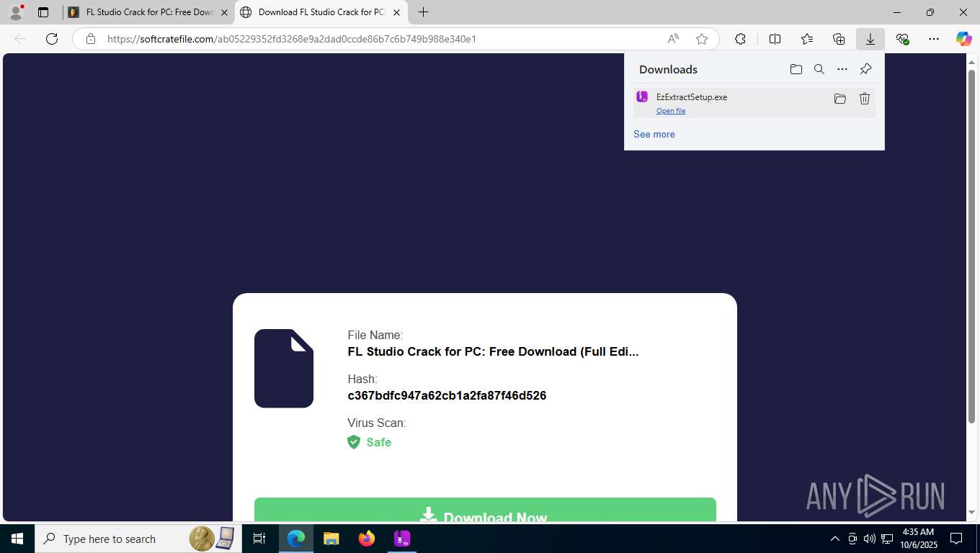Open Edge Settings and more menu
The width and height of the screenshot is (980, 553).
[x=934, y=39]
